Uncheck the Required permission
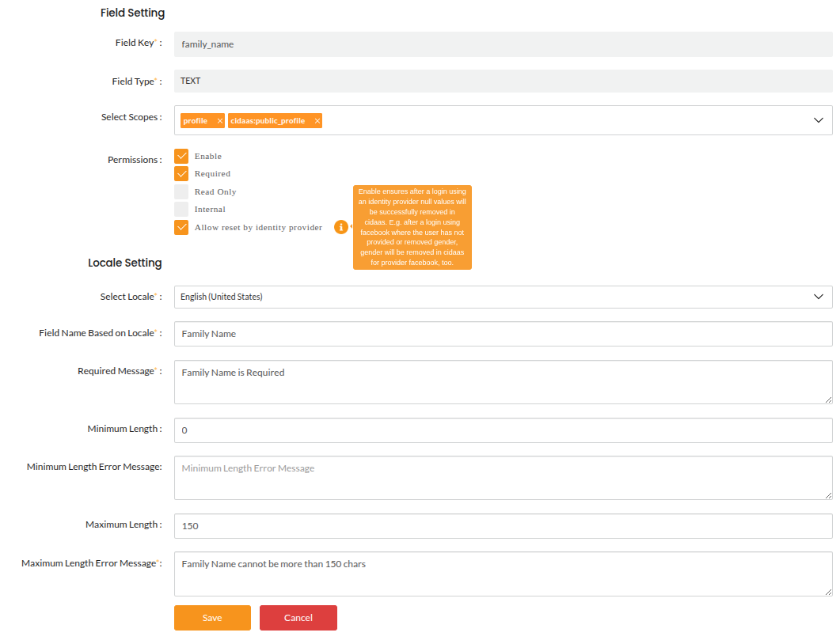Image resolution: width=840 pixels, height=640 pixels. tap(181, 173)
